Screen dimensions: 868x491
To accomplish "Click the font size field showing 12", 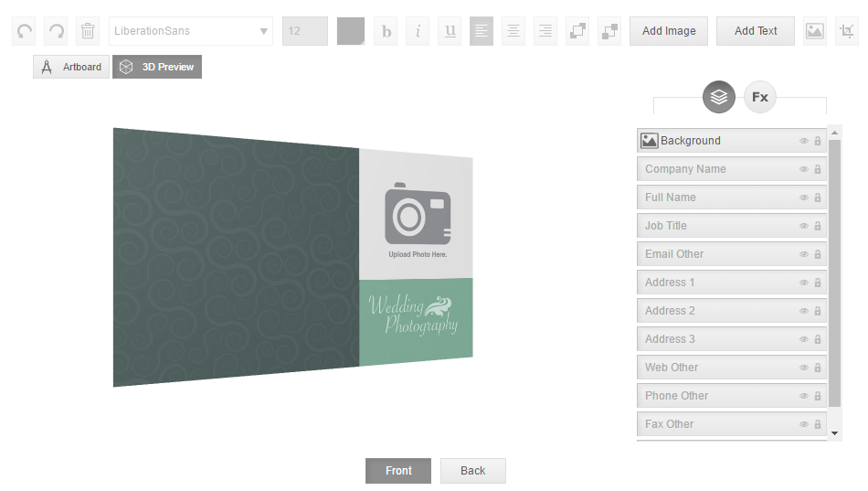I will click(x=305, y=31).
